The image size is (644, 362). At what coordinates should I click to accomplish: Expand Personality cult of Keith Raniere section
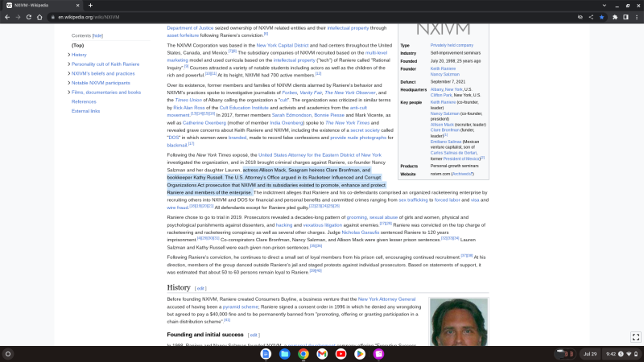coord(68,64)
